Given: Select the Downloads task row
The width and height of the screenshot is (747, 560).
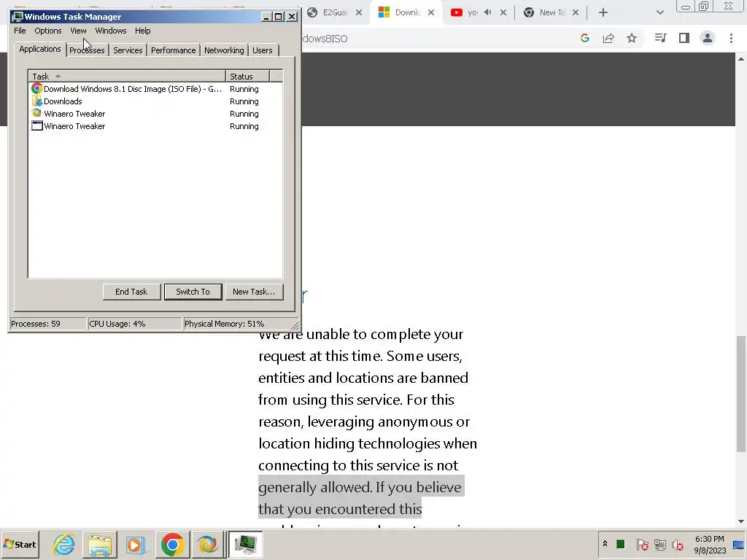Looking at the screenshot, I should (x=155, y=101).
